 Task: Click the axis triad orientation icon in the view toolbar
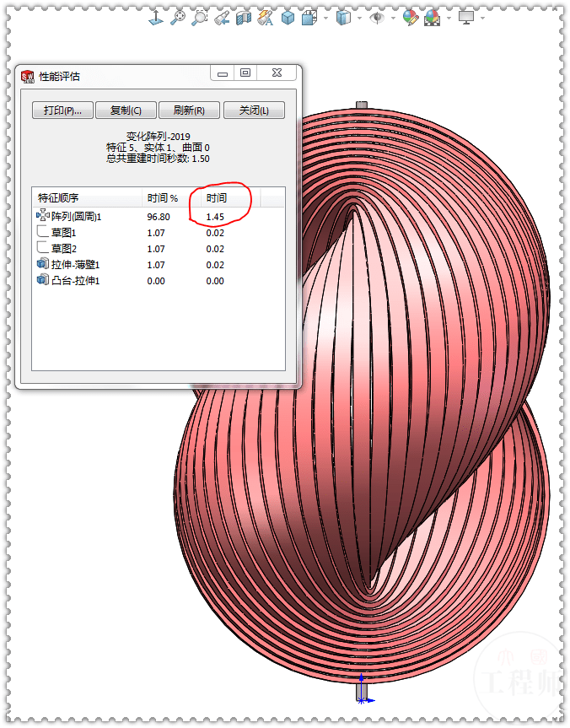point(155,18)
